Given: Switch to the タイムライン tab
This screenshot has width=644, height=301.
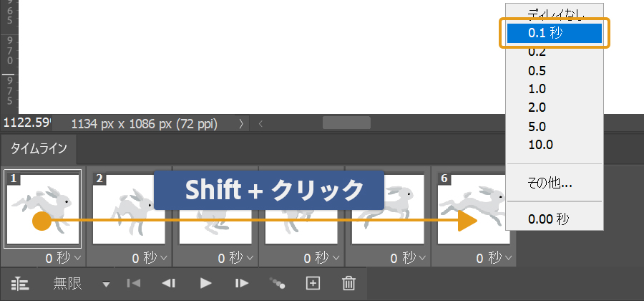Looking at the screenshot, I should click(39, 149).
